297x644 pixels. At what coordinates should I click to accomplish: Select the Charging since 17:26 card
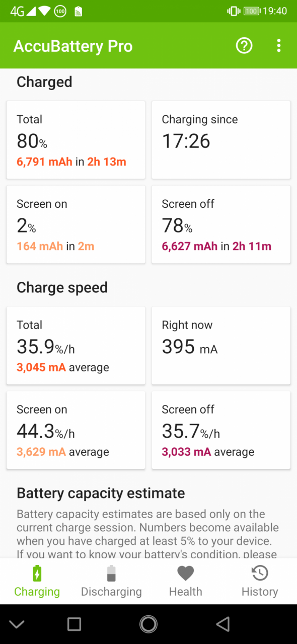[221, 140]
